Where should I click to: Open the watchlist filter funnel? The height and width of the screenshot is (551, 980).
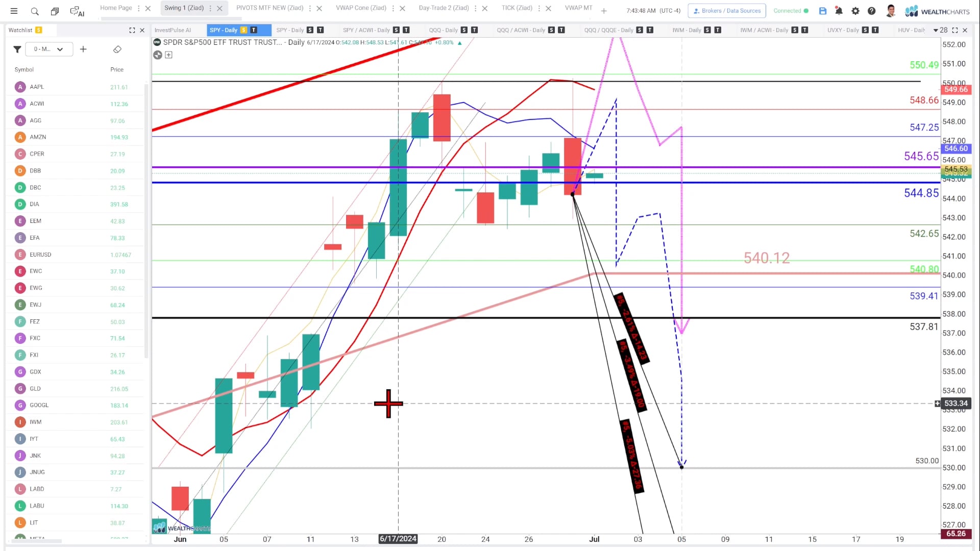click(x=17, y=49)
